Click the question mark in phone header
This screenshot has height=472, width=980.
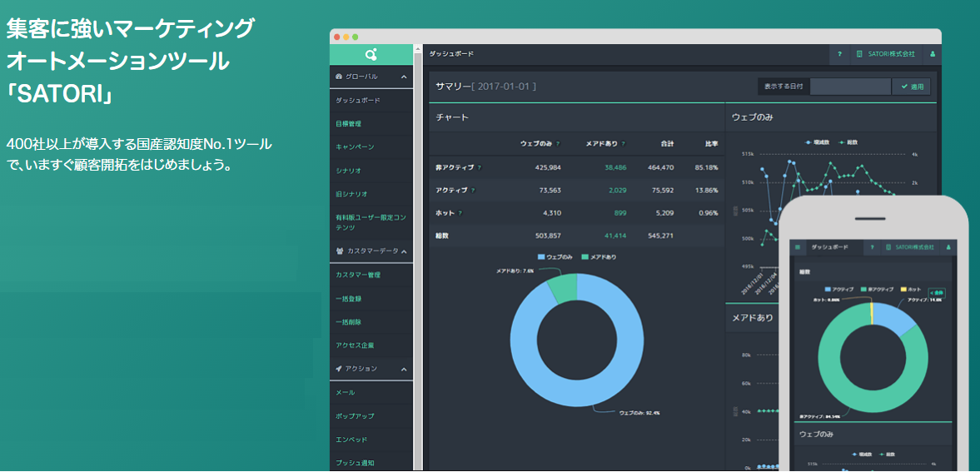(873, 247)
